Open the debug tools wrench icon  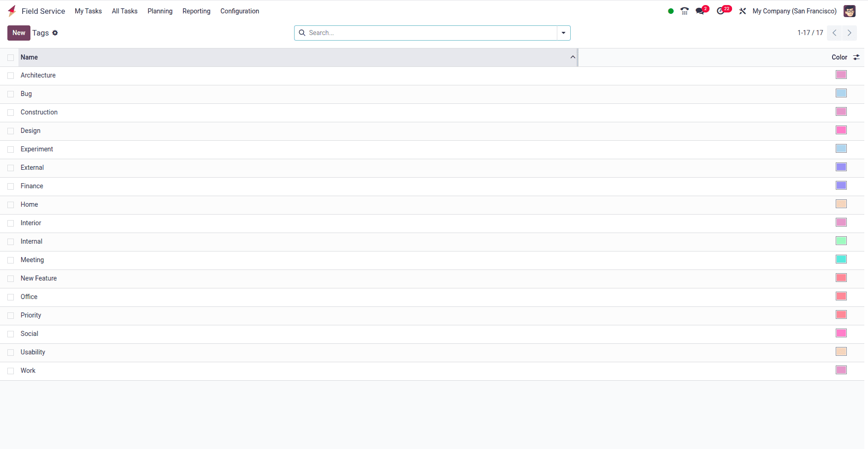coord(742,11)
